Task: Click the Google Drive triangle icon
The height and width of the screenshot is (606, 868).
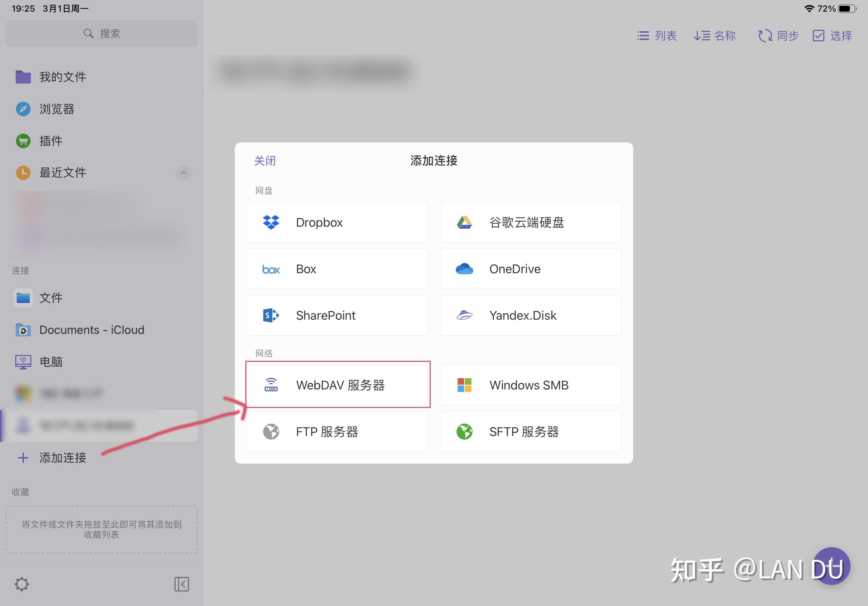Action: (x=464, y=223)
